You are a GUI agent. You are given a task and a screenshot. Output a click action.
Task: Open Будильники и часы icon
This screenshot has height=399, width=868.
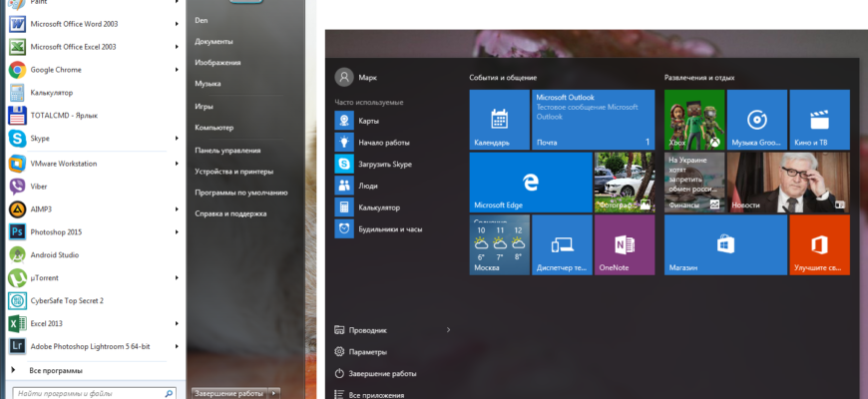pyautogui.click(x=344, y=228)
